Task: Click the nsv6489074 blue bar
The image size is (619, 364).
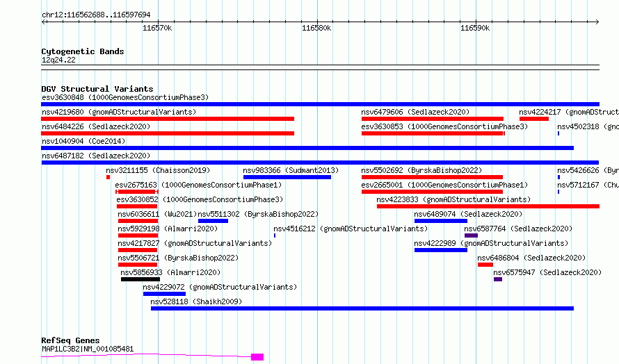Action: 441,221
